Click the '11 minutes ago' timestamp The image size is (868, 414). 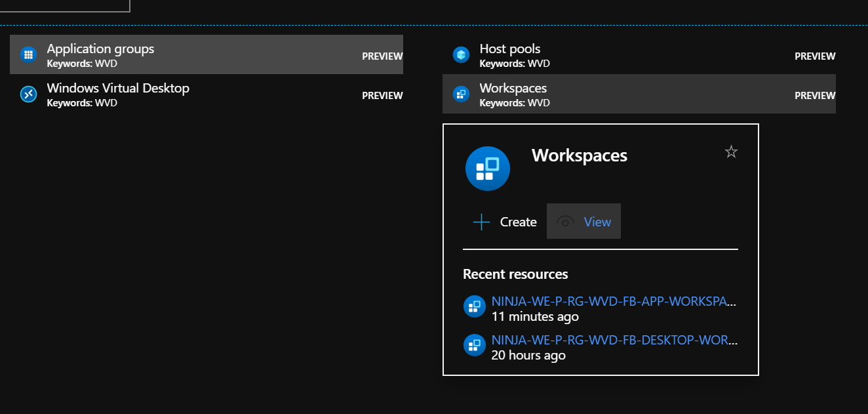535,317
